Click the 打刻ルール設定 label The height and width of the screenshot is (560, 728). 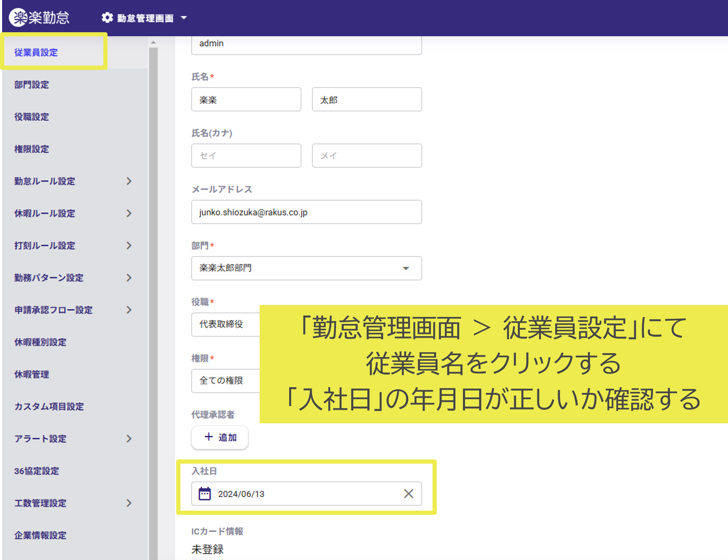click(45, 245)
